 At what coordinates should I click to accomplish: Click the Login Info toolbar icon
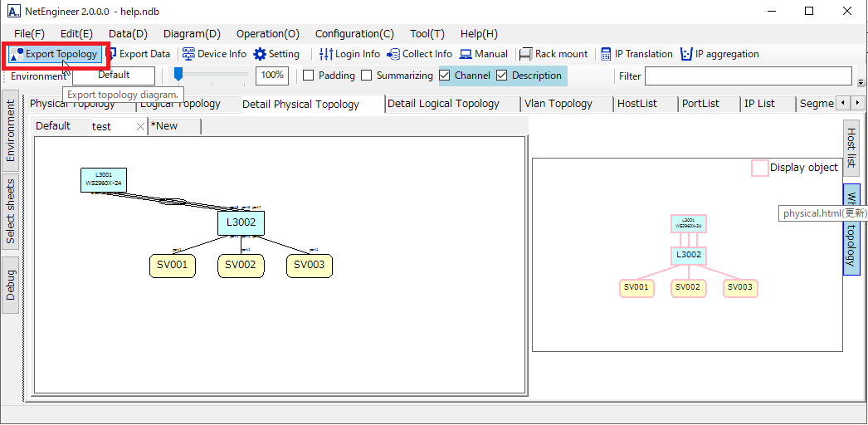click(325, 54)
